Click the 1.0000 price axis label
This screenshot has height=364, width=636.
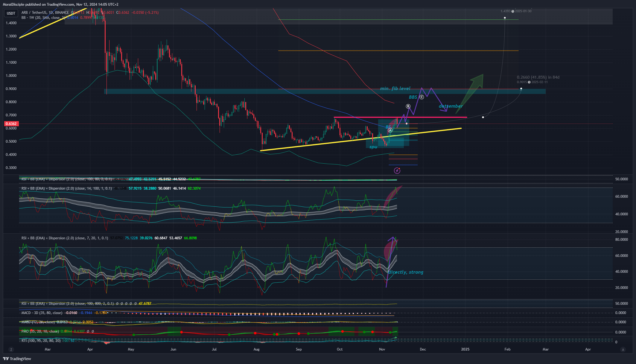(x=11, y=76)
